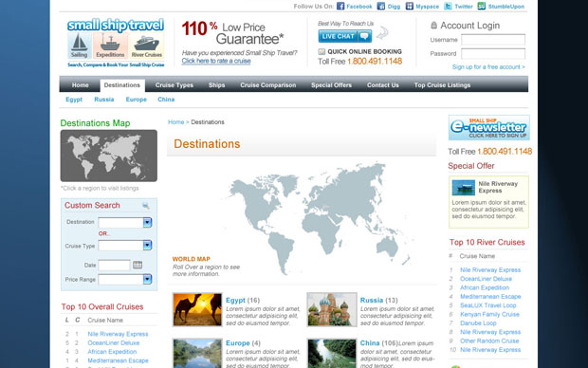Open the Cruise Types menu
588x368 pixels.
point(175,85)
